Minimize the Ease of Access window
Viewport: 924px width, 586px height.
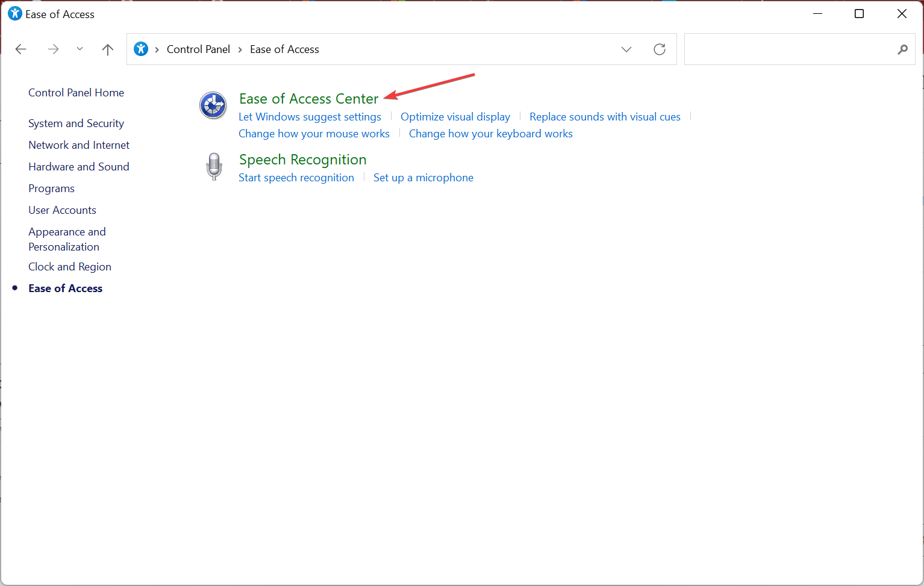(817, 14)
